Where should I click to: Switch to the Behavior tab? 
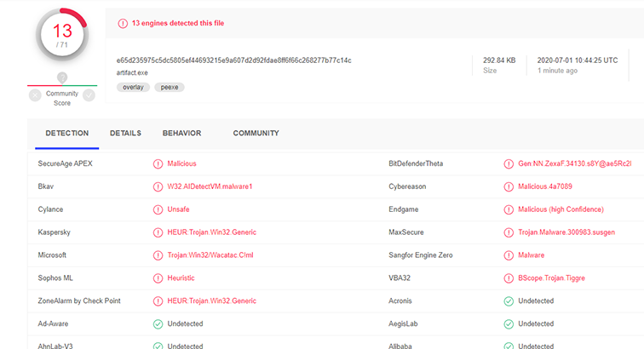click(181, 133)
